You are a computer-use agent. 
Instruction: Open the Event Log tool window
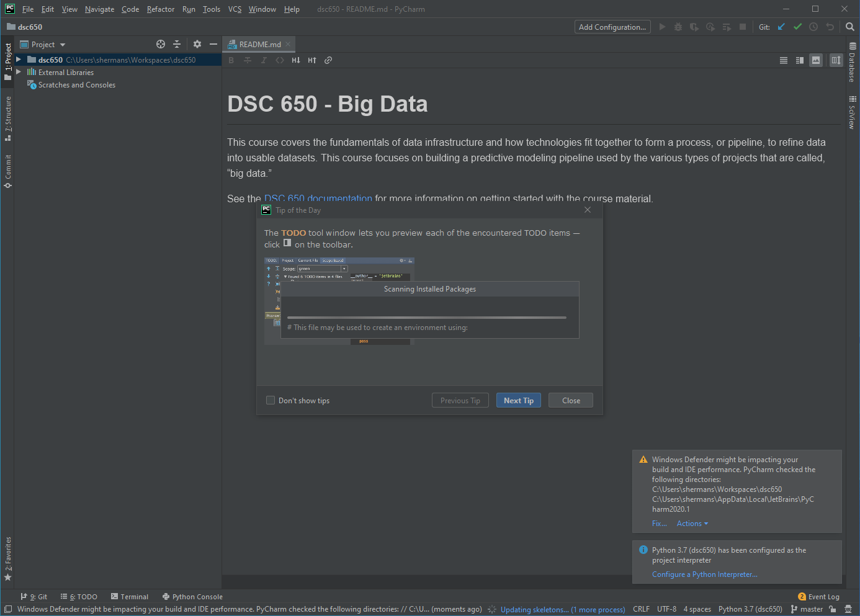pyautogui.click(x=818, y=597)
